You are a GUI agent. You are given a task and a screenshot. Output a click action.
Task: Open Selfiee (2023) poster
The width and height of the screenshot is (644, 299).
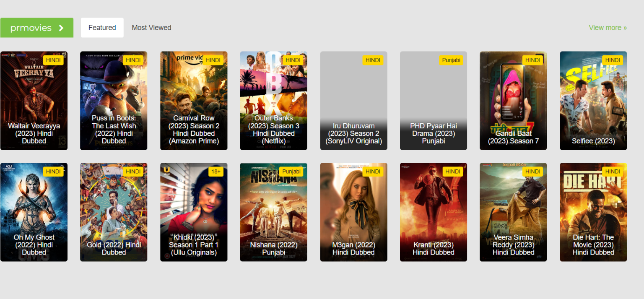tap(593, 101)
